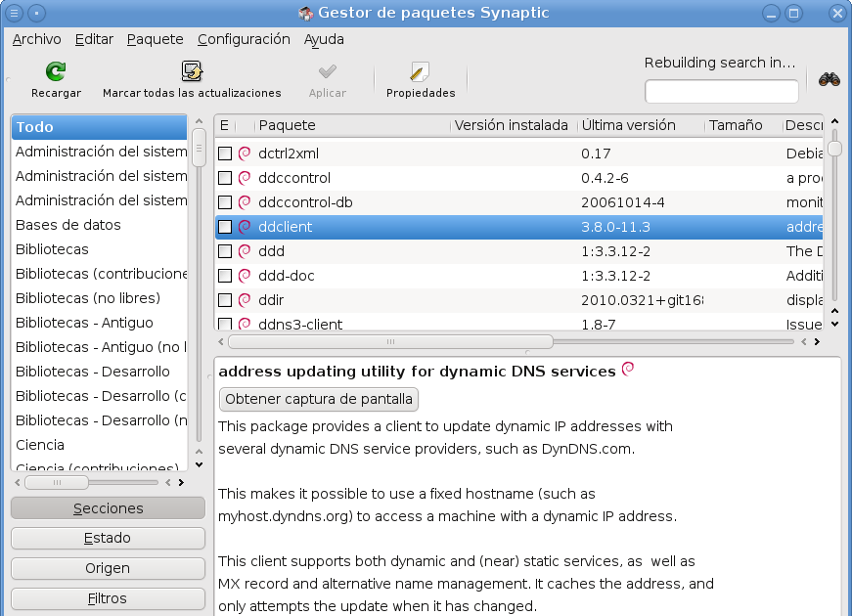
Task: Open the Editar menu
Action: [94, 39]
